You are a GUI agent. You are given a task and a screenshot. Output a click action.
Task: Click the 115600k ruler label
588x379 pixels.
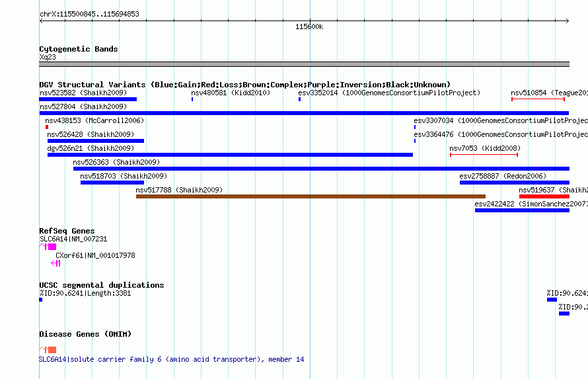click(x=309, y=26)
